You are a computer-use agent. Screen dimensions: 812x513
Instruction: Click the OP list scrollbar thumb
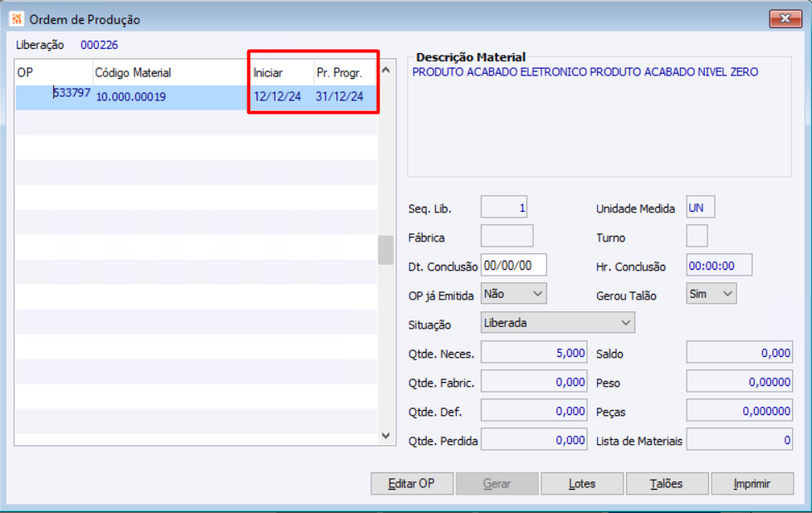[x=386, y=250]
